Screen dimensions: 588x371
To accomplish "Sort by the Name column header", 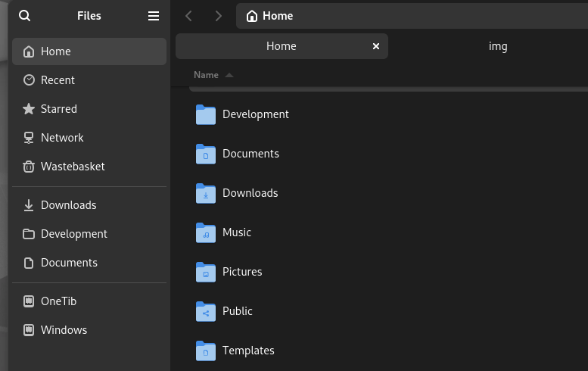I will click(x=206, y=75).
